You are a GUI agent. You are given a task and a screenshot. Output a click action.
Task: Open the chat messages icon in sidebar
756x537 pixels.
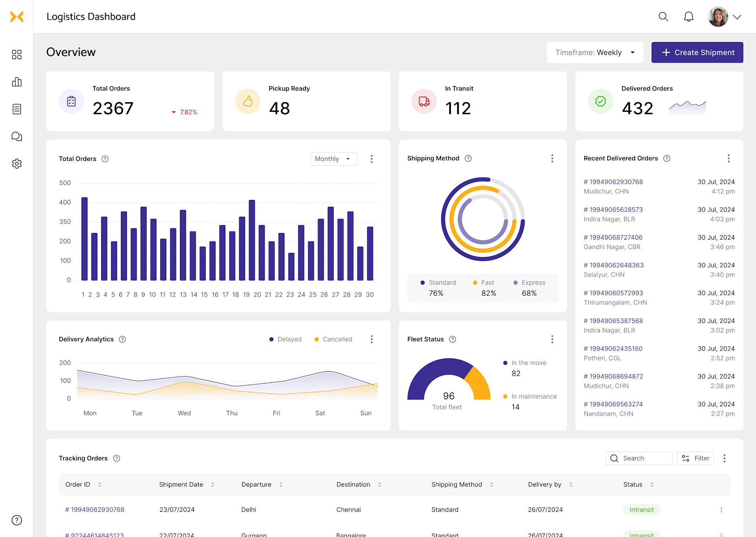click(x=17, y=136)
